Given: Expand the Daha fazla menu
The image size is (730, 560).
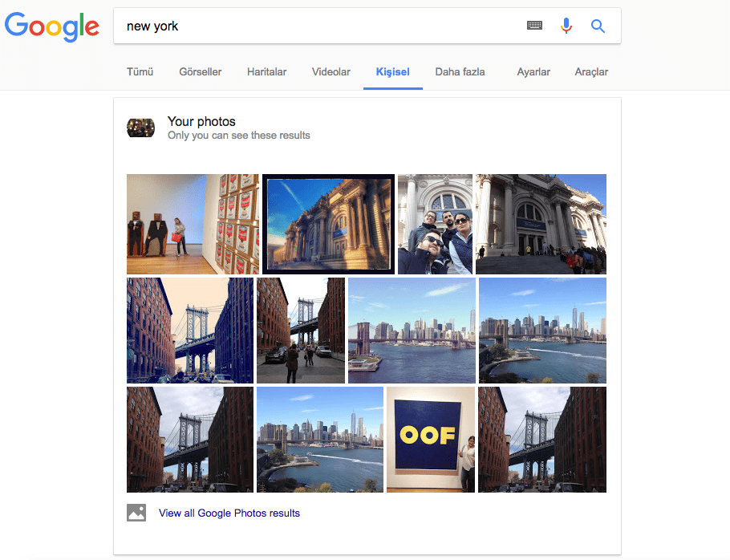Looking at the screenshot, I should (x=460, y=71).
